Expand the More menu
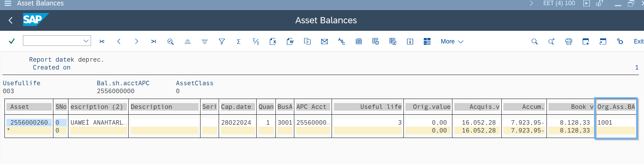The height and width of the screenshot is (164, 644). point(452,41)
